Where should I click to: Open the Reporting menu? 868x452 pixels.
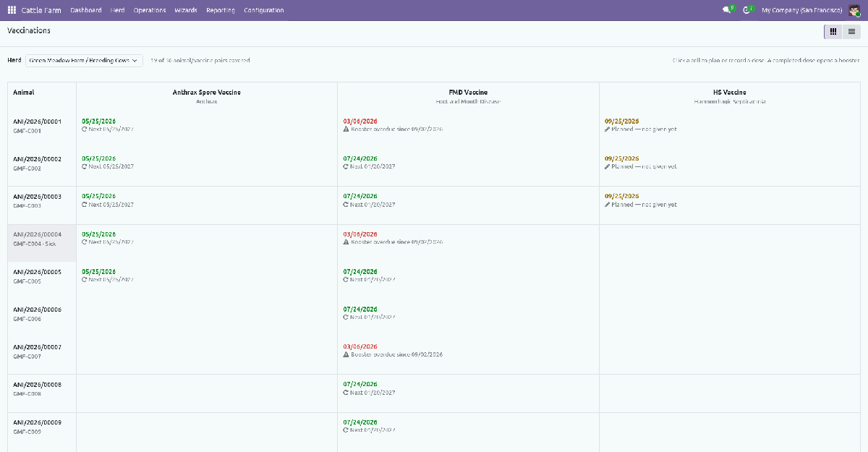coord(221,10)
